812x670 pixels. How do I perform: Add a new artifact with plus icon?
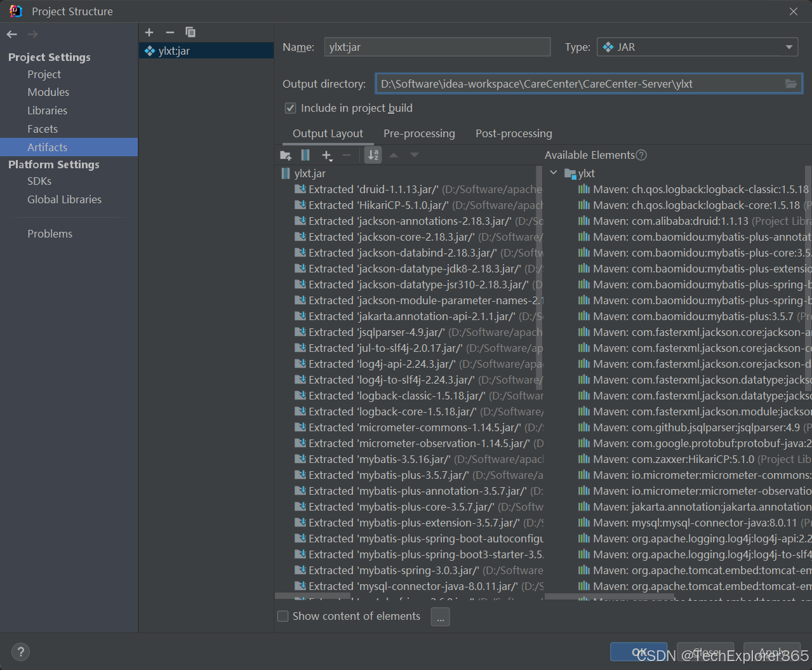[x=149, y=32]
